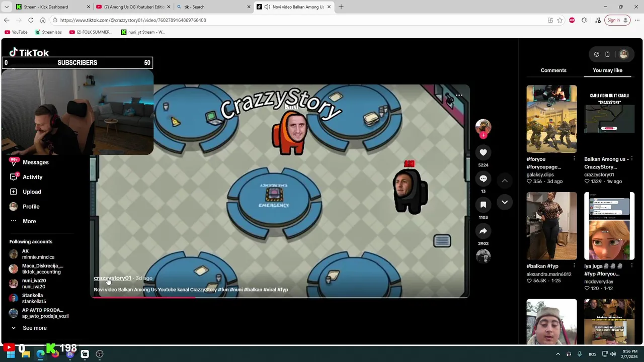Image resolution: width=644 pixels, height=362 pixels.
Task: Go to next video with down arrow
Action: (505, 202)
